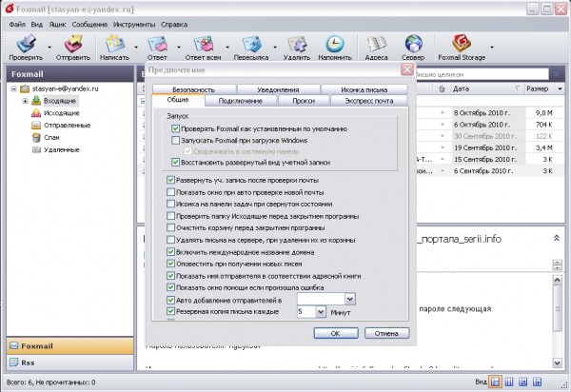The width and height of the screenshot is (571, 392).
Task: Click the second view layout icon in status bar
Action: (509, 382)
